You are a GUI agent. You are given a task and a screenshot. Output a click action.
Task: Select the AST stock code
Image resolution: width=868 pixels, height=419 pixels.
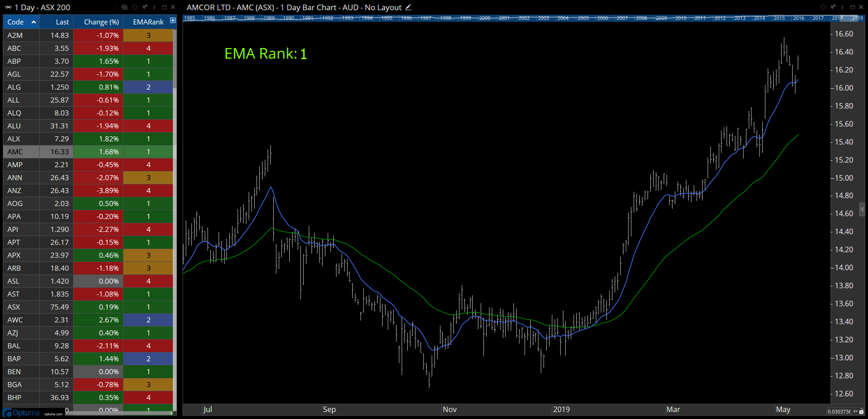[x=13, y=294]
